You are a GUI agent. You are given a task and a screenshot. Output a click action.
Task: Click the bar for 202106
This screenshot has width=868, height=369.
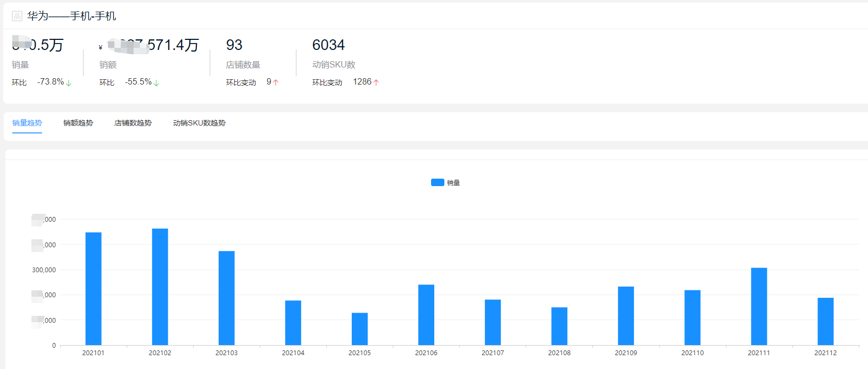[x=426, y=315]
